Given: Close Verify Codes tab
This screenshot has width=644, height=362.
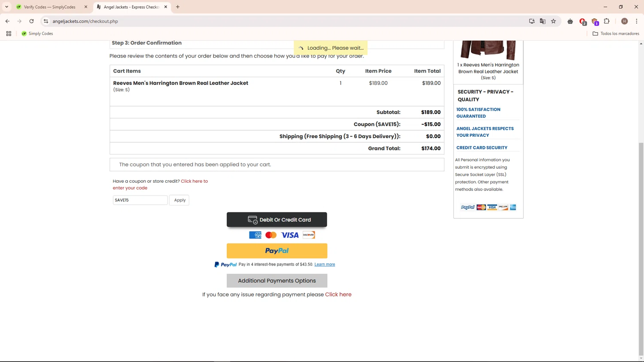Looking at the screenshot, I should (86, 7).
